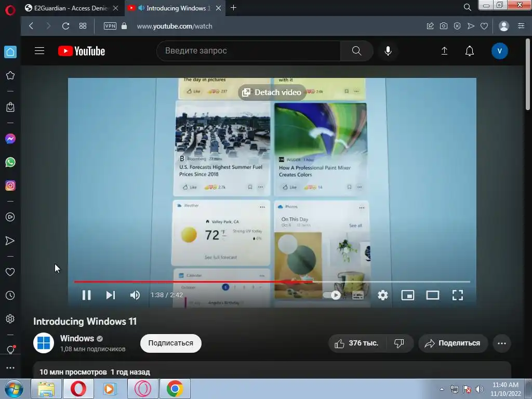Open Windows channel name link
This screenshot has width=532, height=399.
point(77,338)
